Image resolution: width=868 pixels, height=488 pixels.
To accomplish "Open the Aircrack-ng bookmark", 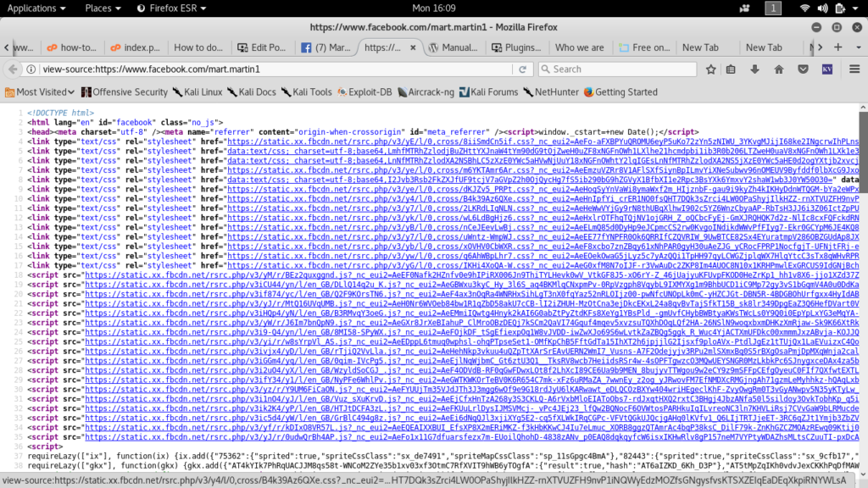I will click(x=426, y=92).
